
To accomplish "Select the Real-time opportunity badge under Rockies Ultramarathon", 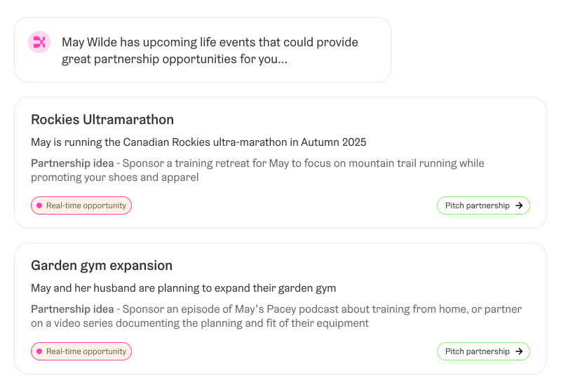I will tap(81, 205).
